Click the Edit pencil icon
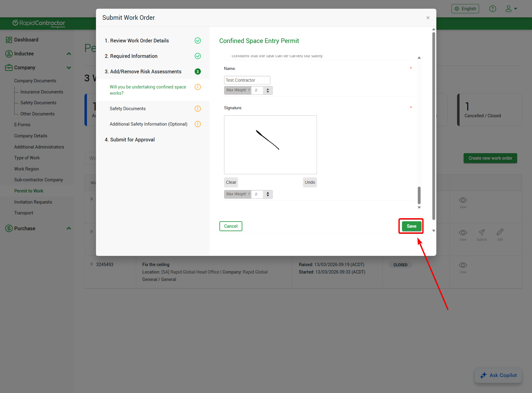The width and height of the screenshot is (532, 393). pos(500,232)
